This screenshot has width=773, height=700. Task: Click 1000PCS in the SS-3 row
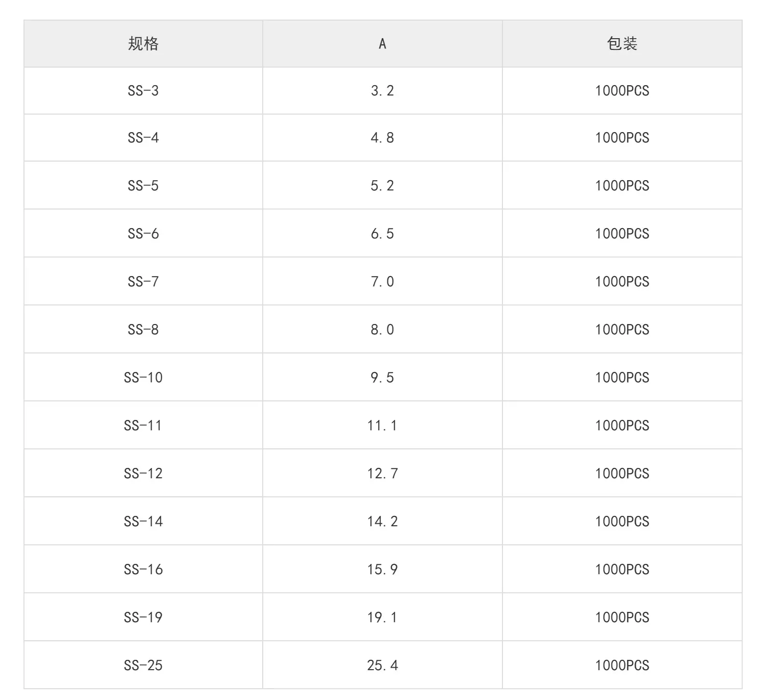(x=622, y=91)
